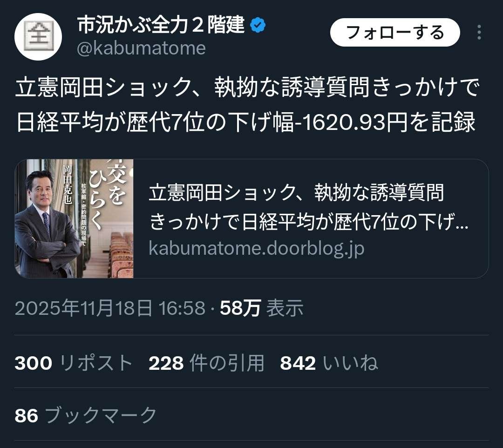Visit the kabumatome.doorblog.jp domain link
The width and height of the screenshot is (503, 448).
[x=256, y=248]
